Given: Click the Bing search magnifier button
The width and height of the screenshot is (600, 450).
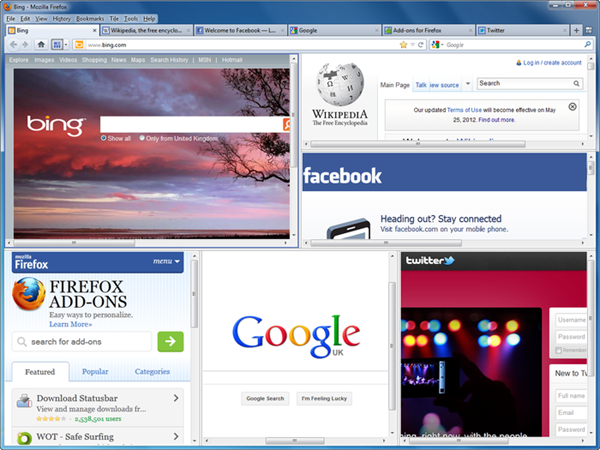Looking at the screenshot, I should (287, 125).
